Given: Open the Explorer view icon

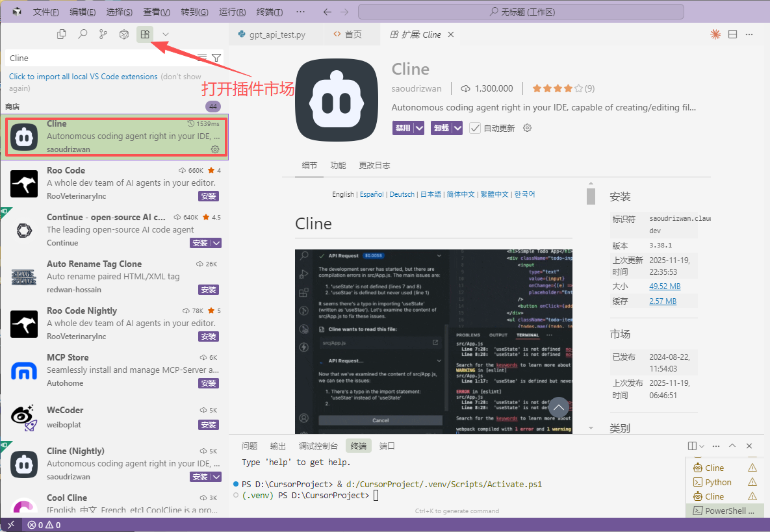Looking at the screenshot, I should coord(61,34).
